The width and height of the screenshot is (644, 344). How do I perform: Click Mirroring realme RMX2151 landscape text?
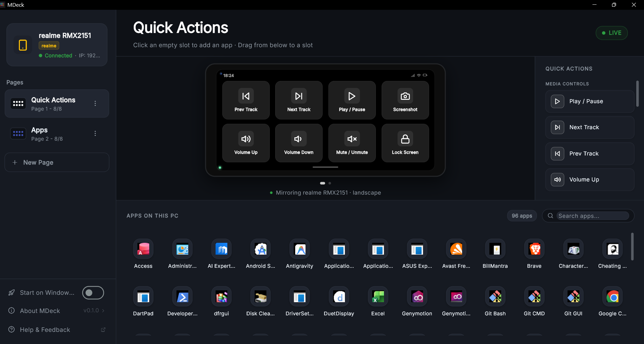click(328, 193)
